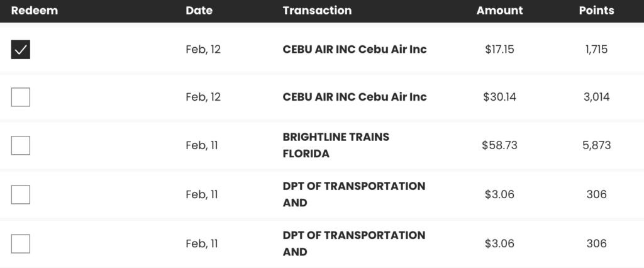Image resolution: width=644 pixels, height=268 pixels.
Task: Open the Cebu Air Inc transaction costing $17.15
Action: pyautogui.click(x=355, y=49)
